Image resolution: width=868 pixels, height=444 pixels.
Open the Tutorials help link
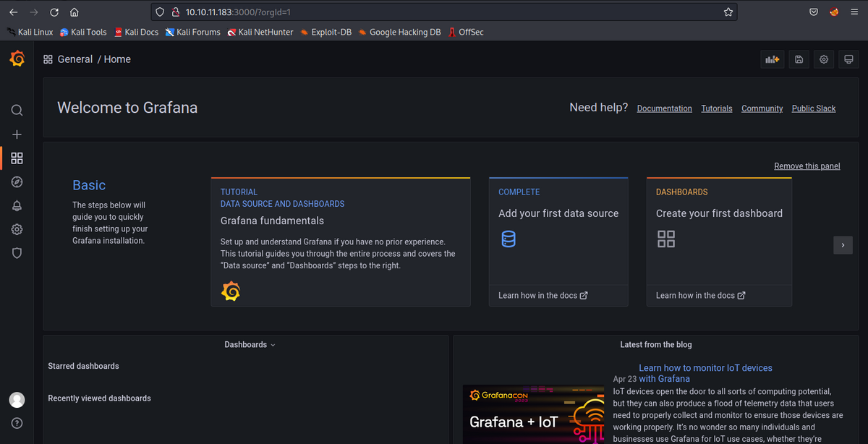pos(717,108)
